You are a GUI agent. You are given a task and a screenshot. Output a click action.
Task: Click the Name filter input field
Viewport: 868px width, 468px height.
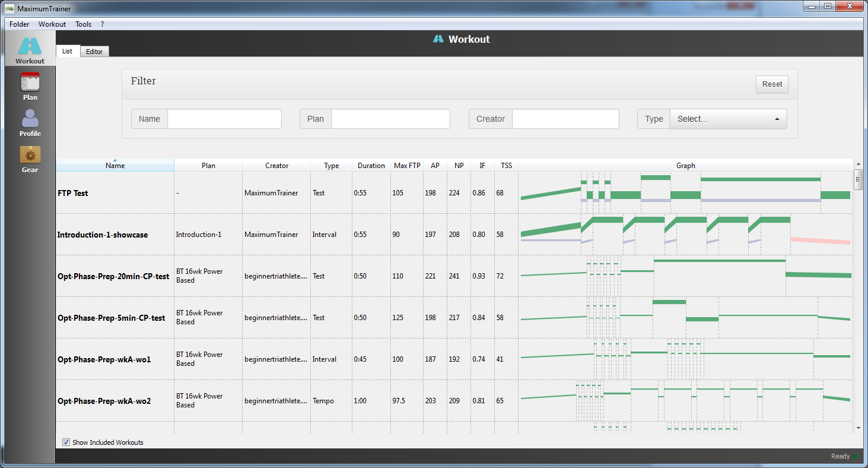point(224,119)
